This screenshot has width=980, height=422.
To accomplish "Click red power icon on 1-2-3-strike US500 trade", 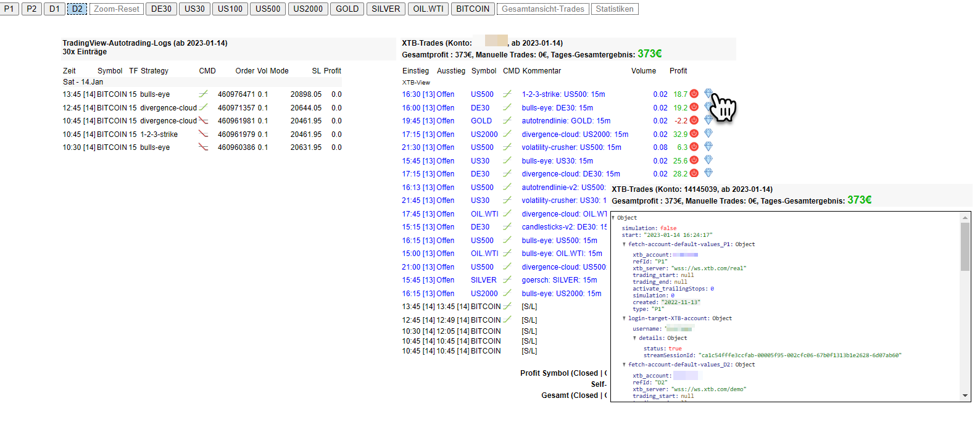I will pos(694,94).
